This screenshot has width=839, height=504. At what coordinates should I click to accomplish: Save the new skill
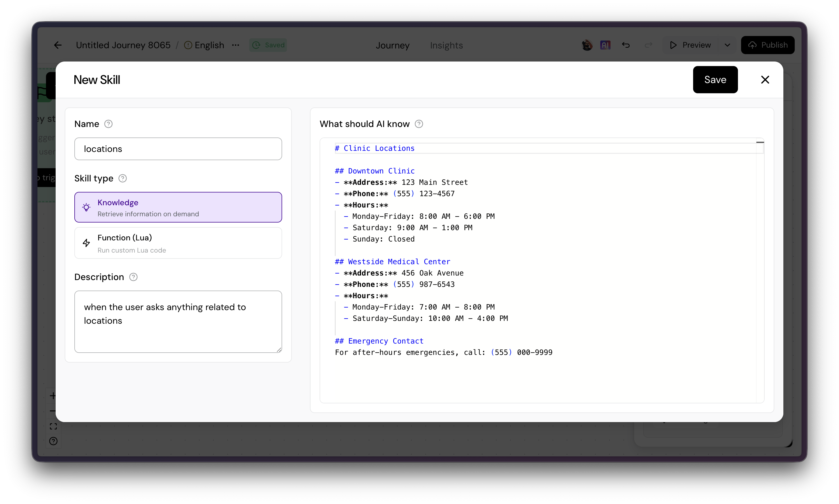pyautogui.click(x=715, y=80)
